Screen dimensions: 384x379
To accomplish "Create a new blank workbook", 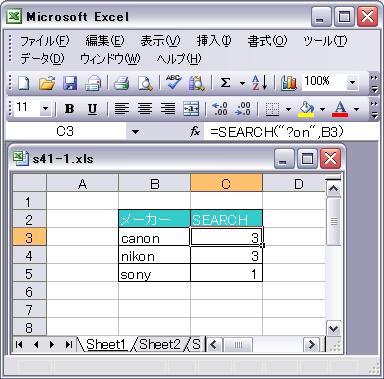I will tap(23, 83).
